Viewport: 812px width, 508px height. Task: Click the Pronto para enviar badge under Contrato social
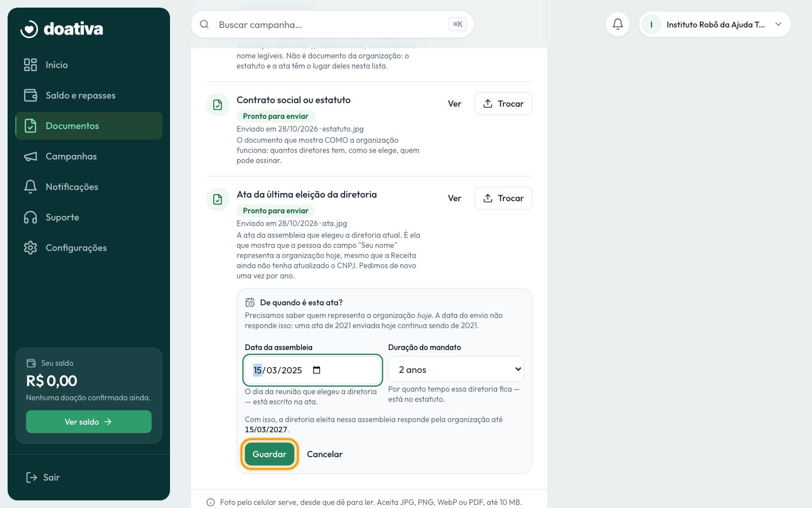[x=276, y=116]
